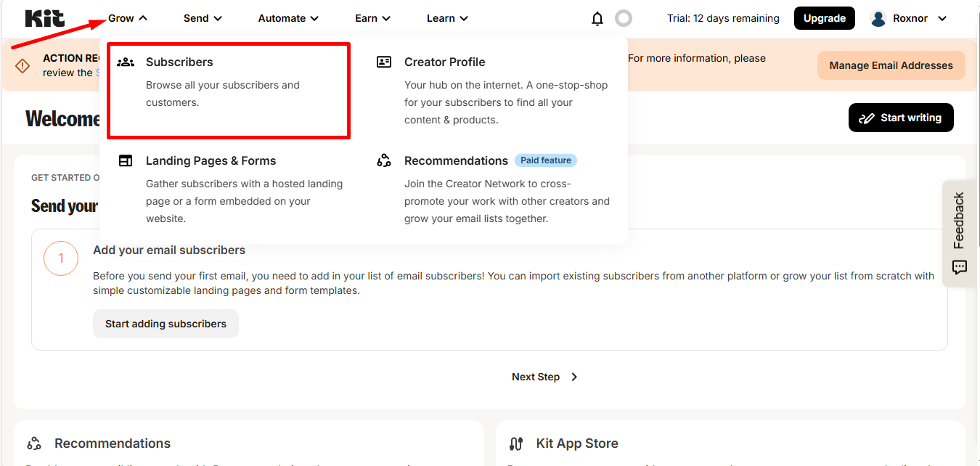Image resolution: width=980 pixels, height=466 pixels.
Task: Click the Creator Profile card icon
Action: 384,62
